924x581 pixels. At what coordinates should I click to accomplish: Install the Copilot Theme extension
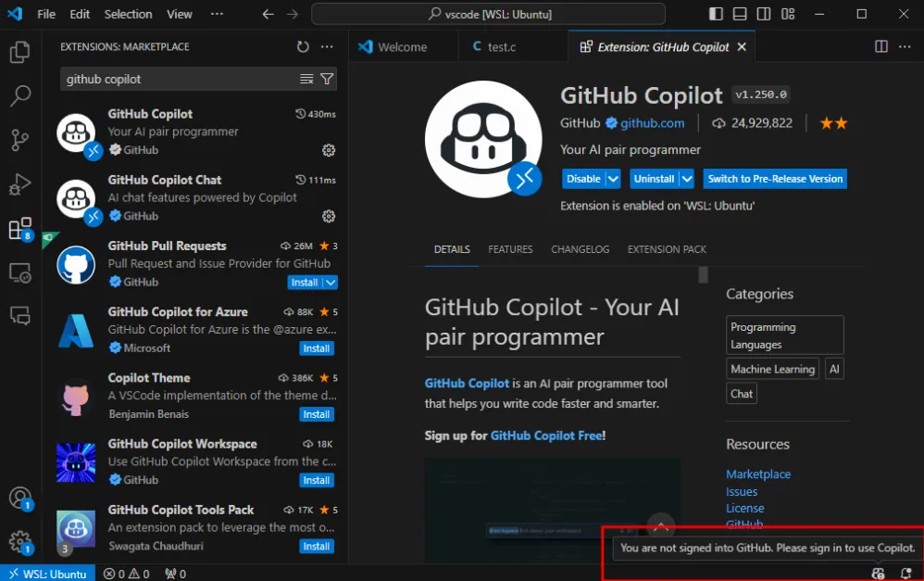point(317,414)
